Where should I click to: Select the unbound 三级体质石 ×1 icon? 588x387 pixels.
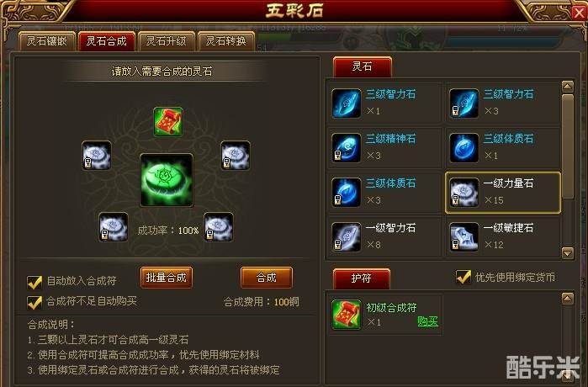click(464, 148)
